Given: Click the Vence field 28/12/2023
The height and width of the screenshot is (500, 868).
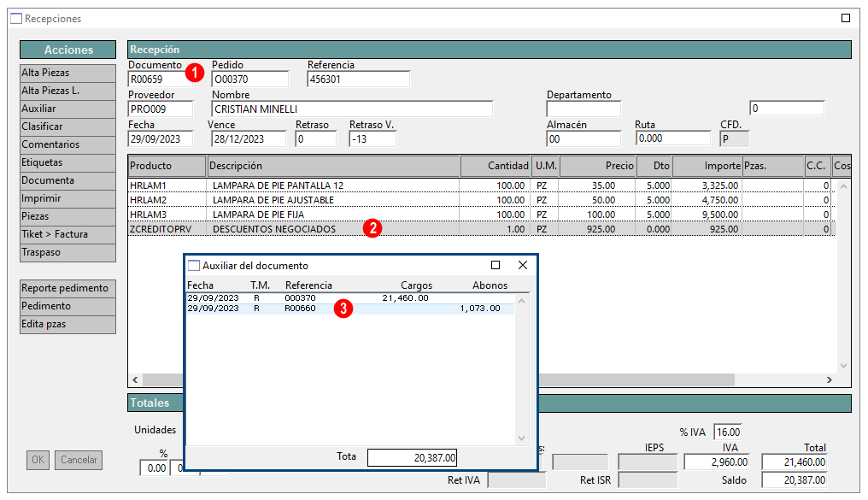Looking at the screenshot, I should point(249,139).
